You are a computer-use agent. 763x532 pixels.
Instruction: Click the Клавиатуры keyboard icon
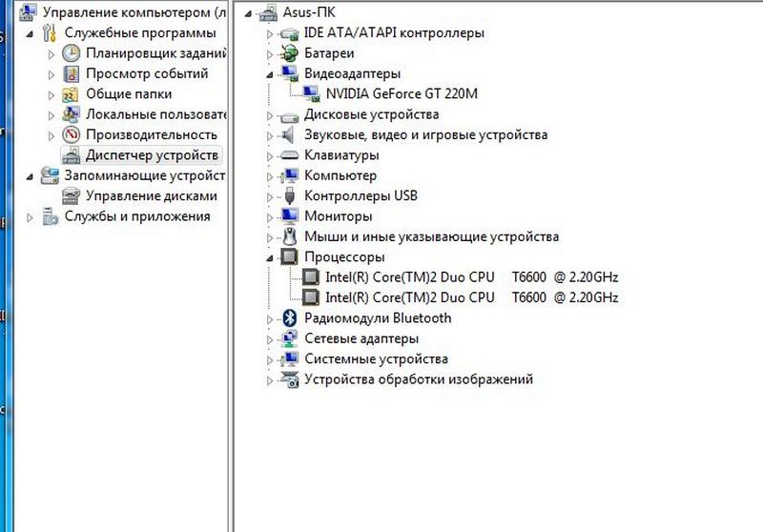click(x=290, y=155)
